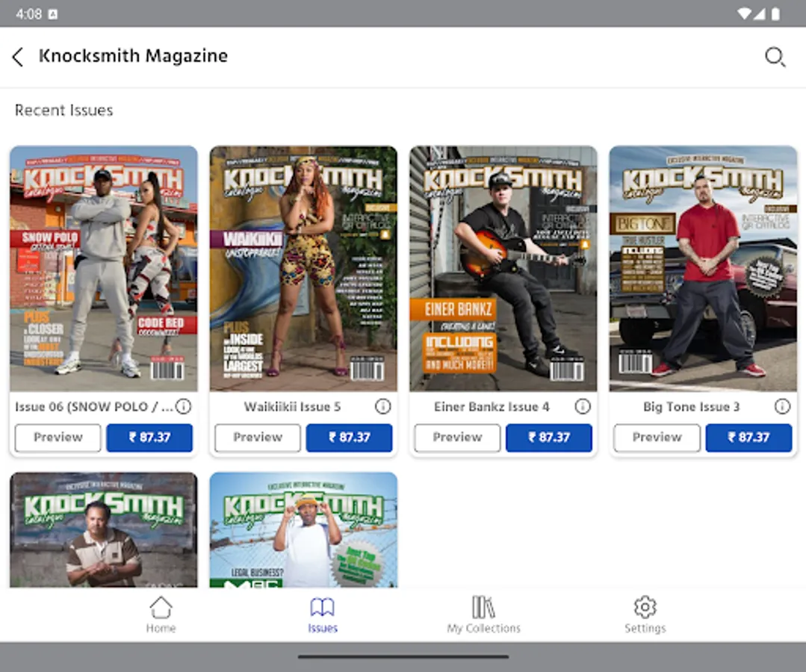This screenshot has height=672, width=806.
Task: Select the Issue 06 (SNOW POLO title text
Action: (x=93, y=407)
